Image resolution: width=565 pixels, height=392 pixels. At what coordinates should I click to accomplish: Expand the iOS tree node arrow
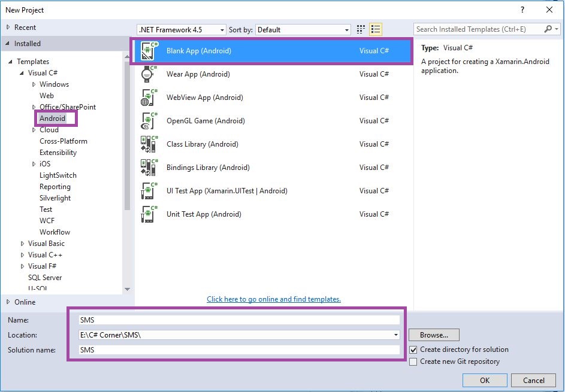pos(34,164)
